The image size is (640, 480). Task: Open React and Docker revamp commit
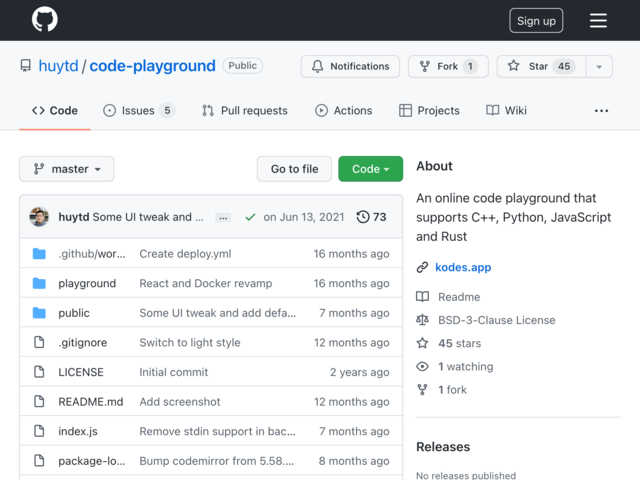[206, 283]
